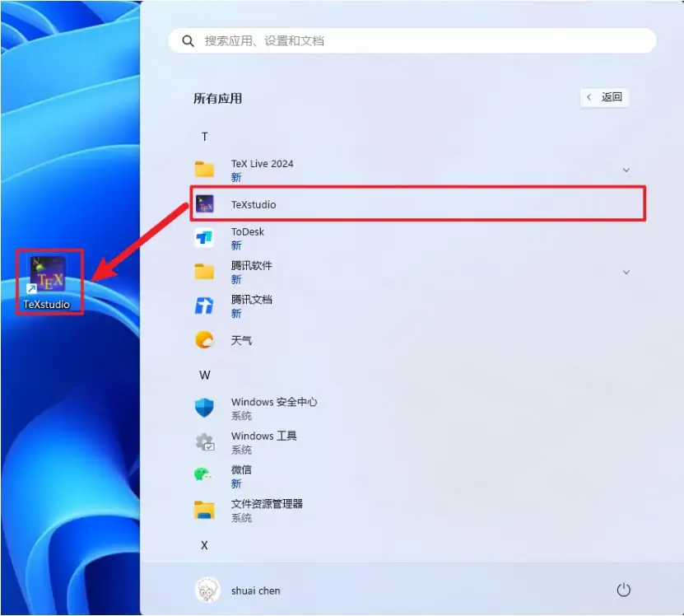Open the shuai chen account name
The width and height of the screenshot is (684, 616).
[256, 590]
